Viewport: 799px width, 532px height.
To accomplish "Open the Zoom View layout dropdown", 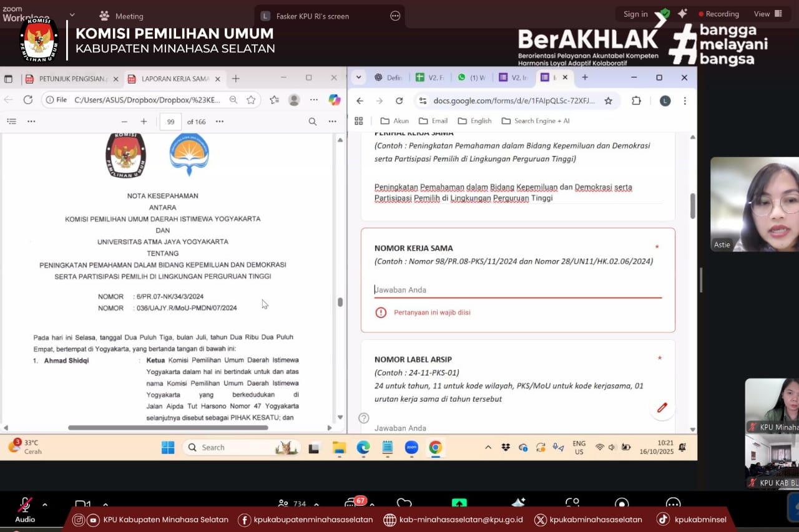I will click(767, 14).
